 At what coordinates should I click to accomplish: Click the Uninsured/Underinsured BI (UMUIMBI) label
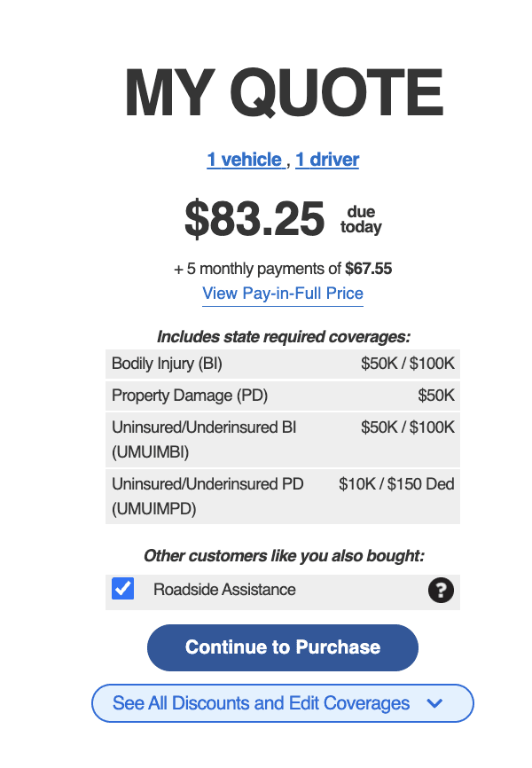click(204, 438)
